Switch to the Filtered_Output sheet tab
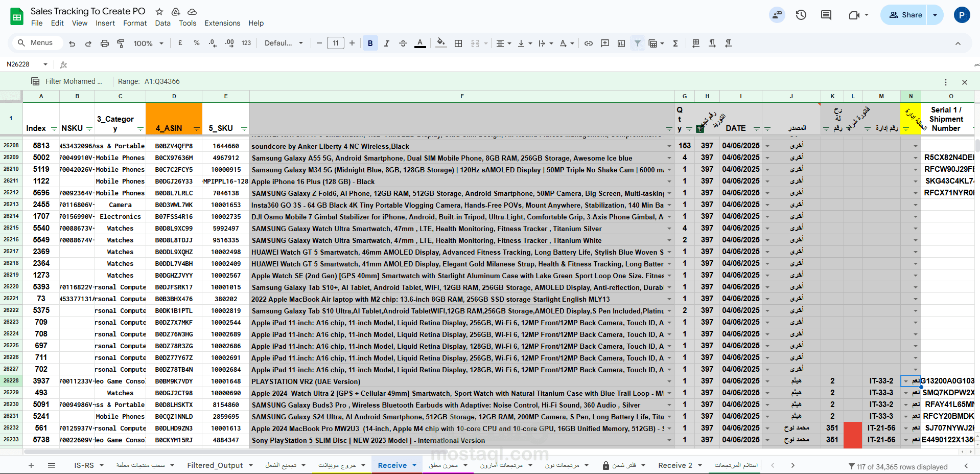The height and width of the screenshot is (474, 980). coord(215,465)
